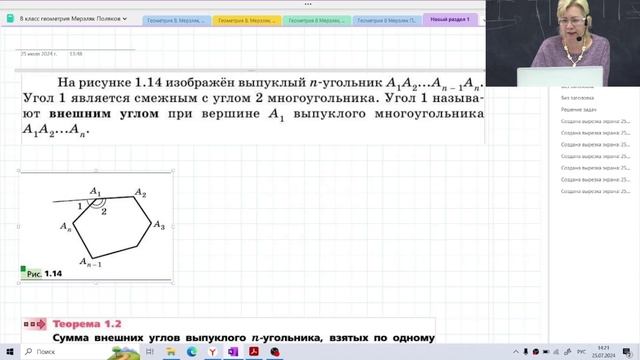This screenshot has width=640, height=360.
Task: Click the microphone tray icon
Action: 526,351
